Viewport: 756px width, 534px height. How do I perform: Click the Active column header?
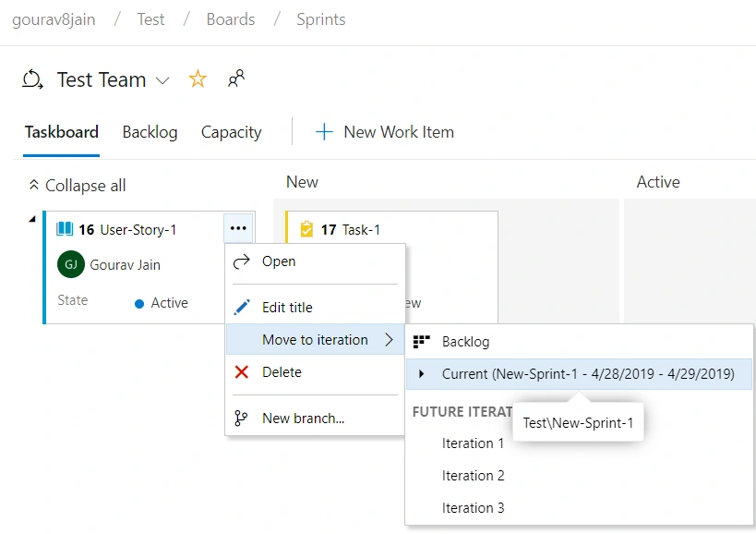pyautogui.click(x=658, y=182)
